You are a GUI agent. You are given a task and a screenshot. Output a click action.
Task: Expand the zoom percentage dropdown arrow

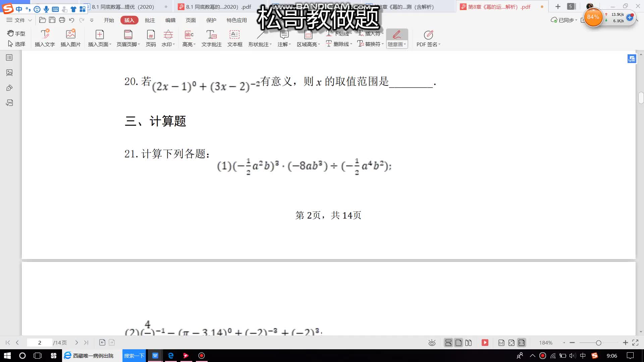564,343
